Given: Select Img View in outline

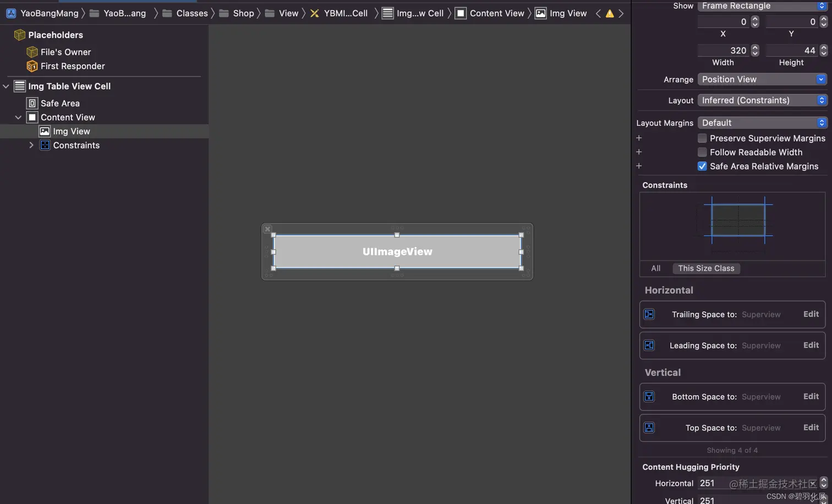Looking at the screenshot, I should pyautogui.click(x=72, y=132).
